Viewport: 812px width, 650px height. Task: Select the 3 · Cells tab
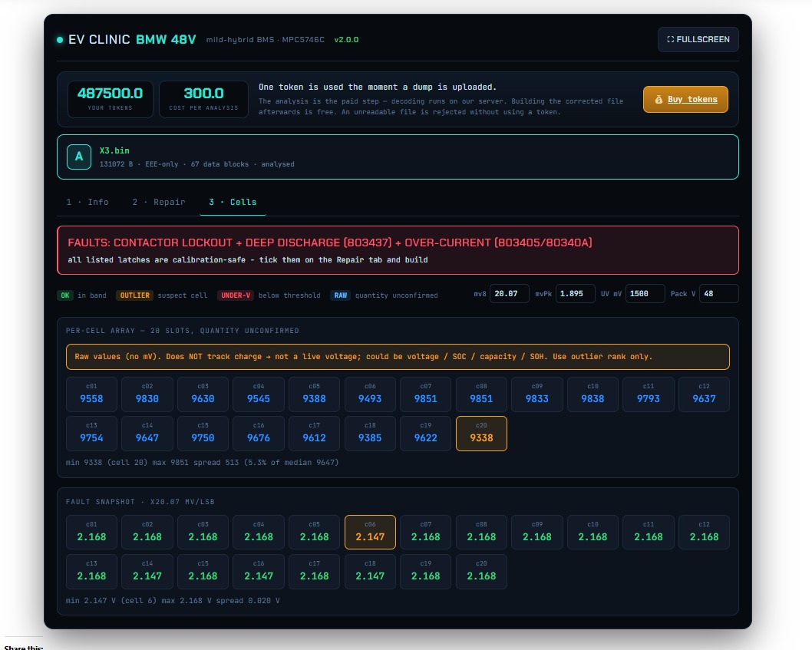point(233,202)
